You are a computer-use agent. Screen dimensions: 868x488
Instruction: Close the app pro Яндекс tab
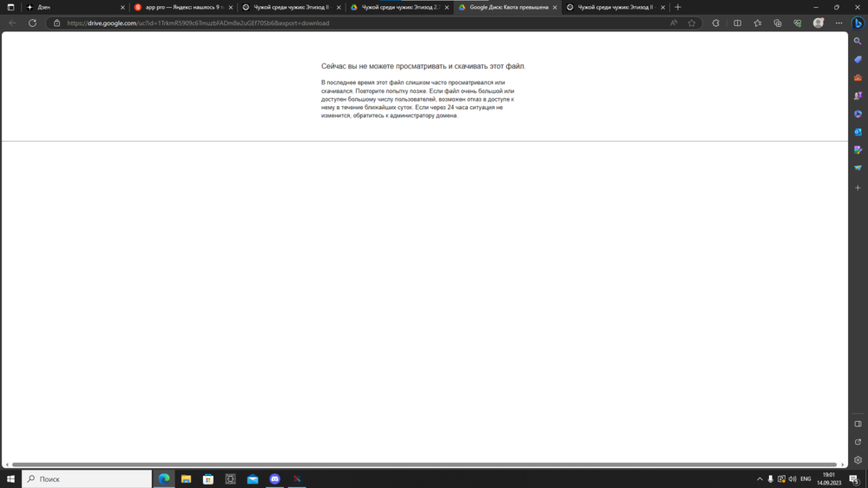click(231, 7)
